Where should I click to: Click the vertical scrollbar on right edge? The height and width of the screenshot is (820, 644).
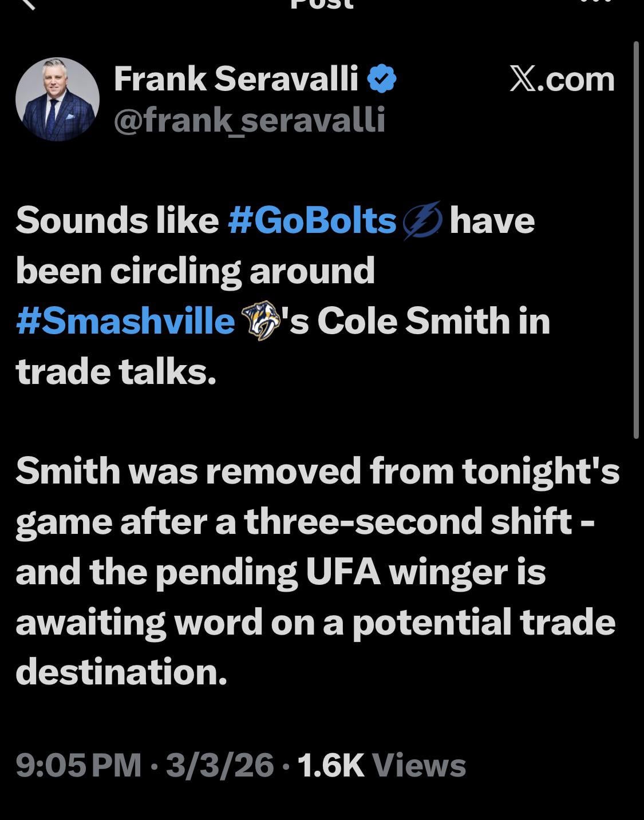tap(636, 240)
